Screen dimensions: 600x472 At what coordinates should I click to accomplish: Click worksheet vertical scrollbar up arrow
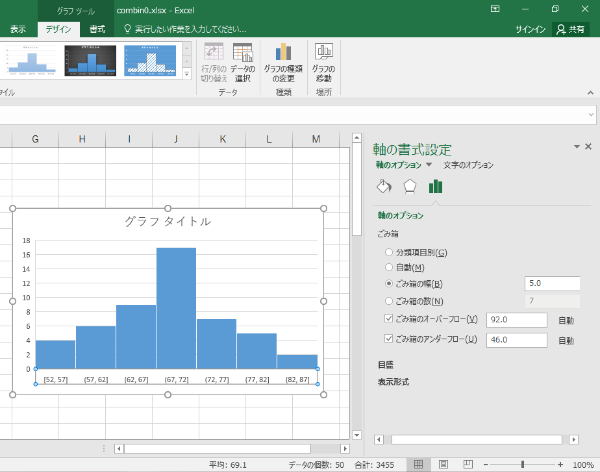point(357,138)
